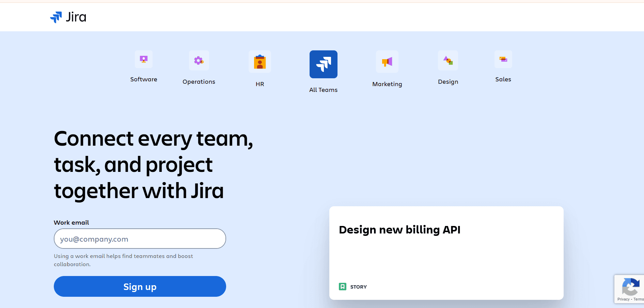The height and width of the screenshot is (308, 644).
Task: Select the Software team category icon
Action: (143, 60)
